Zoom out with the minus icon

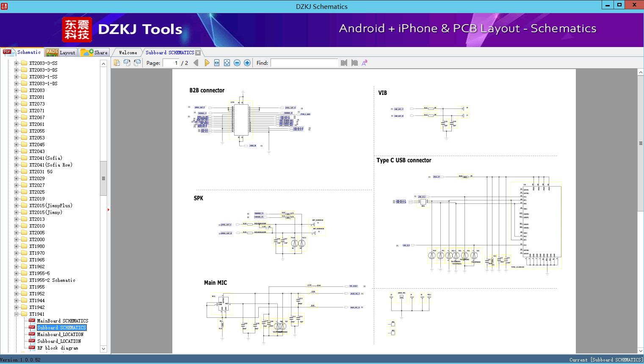[x=237, y=63]
